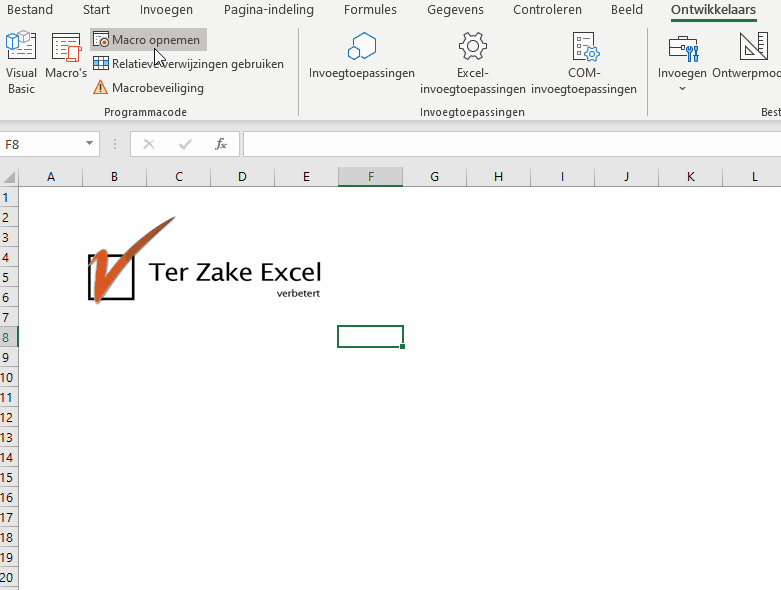Open Macrobeveiliging settings
This screenshot has height=590, width=781.
click(x=148, y=88)
